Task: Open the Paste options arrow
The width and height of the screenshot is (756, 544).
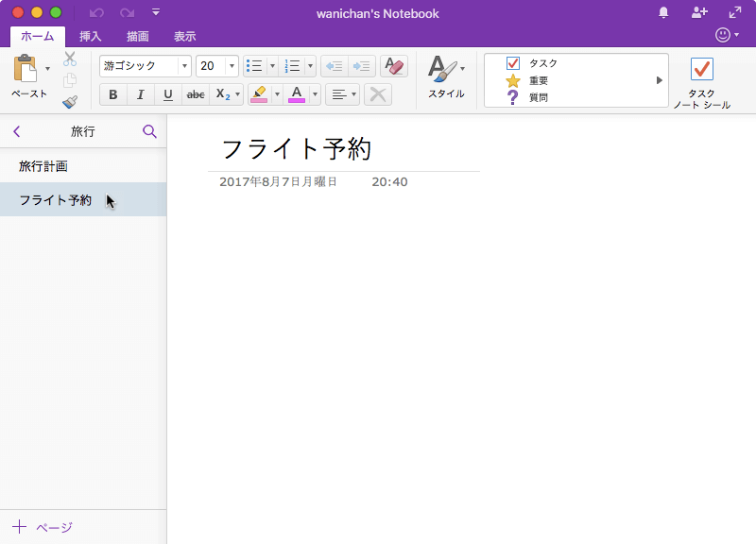Action: pyautogui.click(x=47, y=68)
